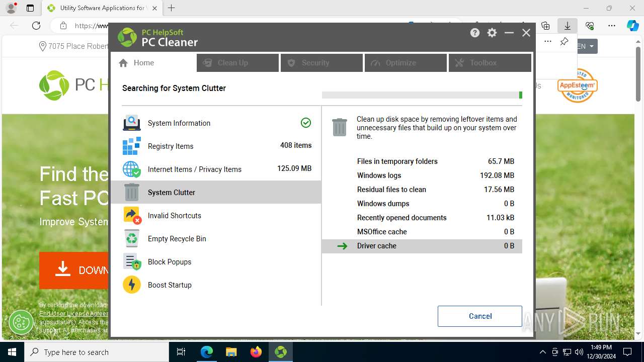Cancel the system clutter scan
The width and height of the screenshot is (644, 362).
480,316
